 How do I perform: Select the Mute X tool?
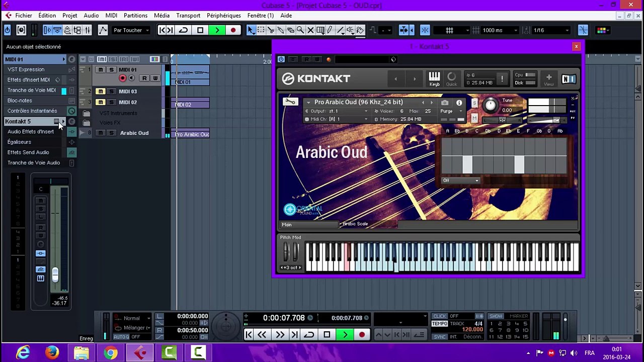310,30
